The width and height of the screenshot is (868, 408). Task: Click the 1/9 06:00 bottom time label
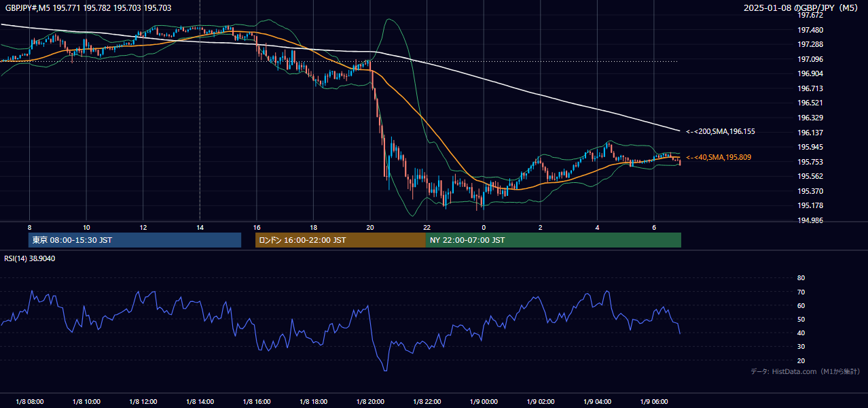(654, 402)
